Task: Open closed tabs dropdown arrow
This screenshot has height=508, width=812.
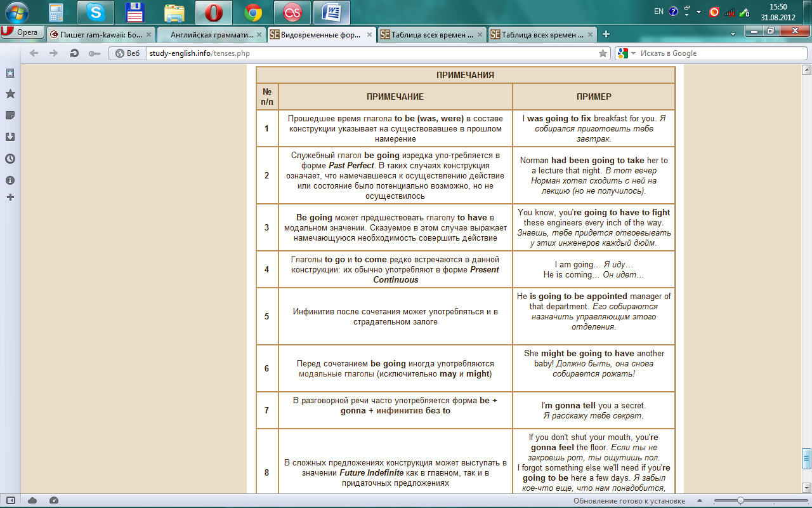Action: point(733,34)
